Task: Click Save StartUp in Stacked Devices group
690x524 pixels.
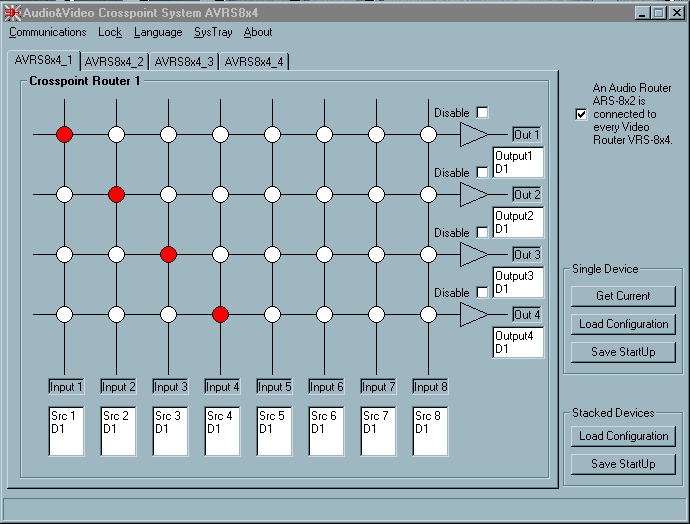Action: click(623, 464)
